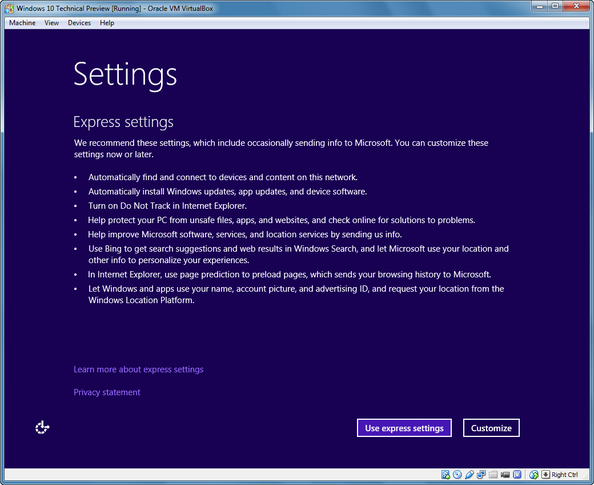594x485 pixels.
Task: Click the window resize grip corner
Action: pyautogui.click(x=585, y=476)
